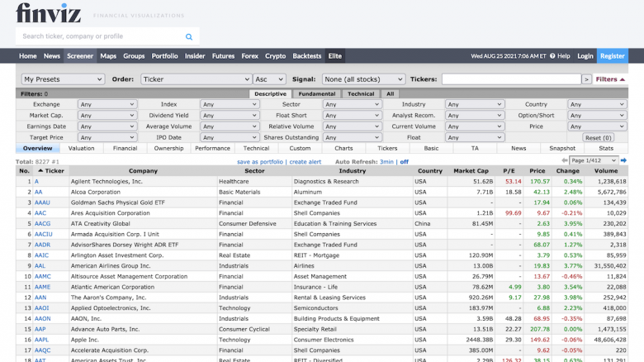The image size is (644, 362).
Task: Open the My Presets dropdown
Action: coord(63,79)
